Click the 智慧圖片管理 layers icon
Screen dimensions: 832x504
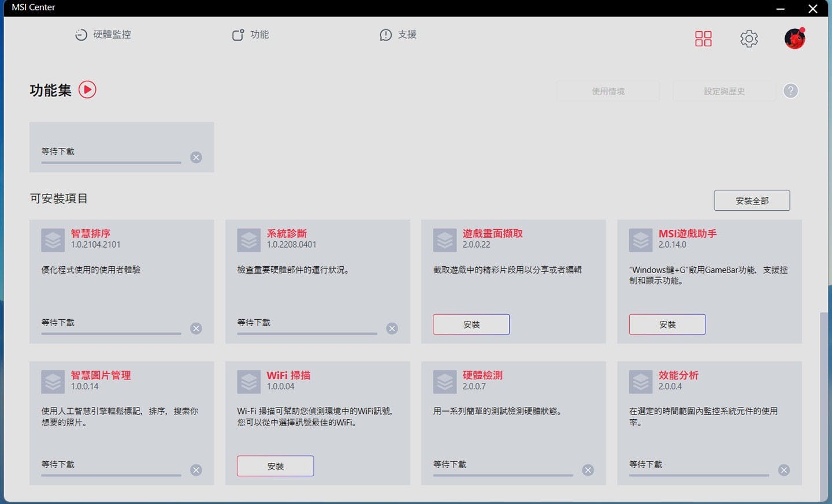(53, 382)
